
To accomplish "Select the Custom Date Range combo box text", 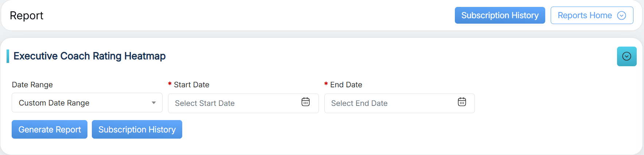I will click(54, 103).
